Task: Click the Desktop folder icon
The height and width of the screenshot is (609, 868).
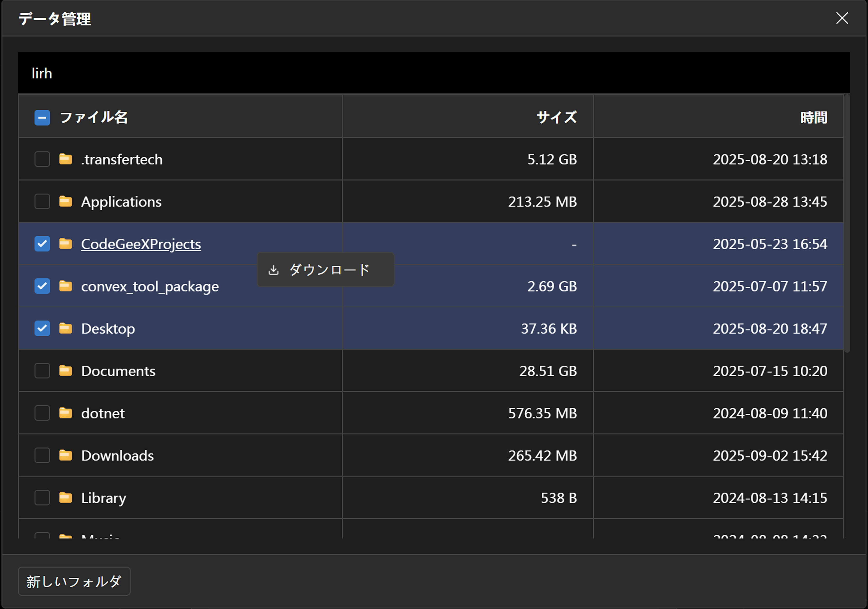Action: [65, 328]
